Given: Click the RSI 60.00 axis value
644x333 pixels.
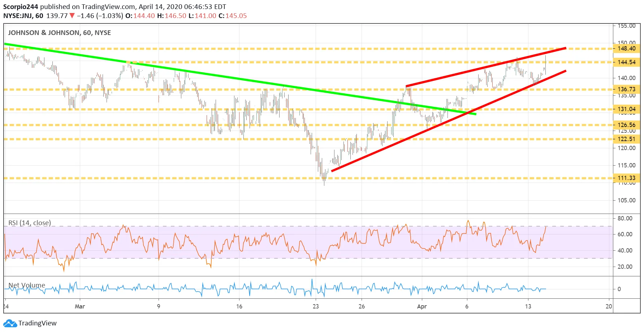Looking at the screenshot, I should coord(625,234).
